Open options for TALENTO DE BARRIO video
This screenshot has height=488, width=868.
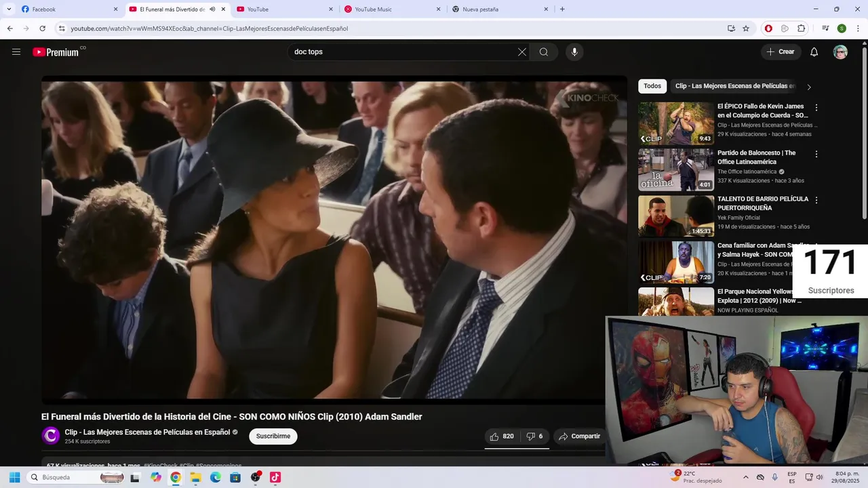(816, 201)
